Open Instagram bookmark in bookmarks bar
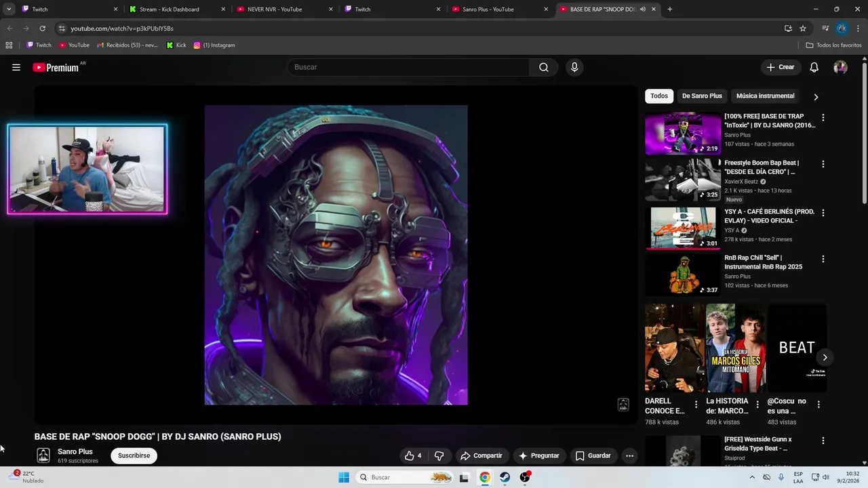The height and width of the screenshot is (488, 868). pos(214,45)
